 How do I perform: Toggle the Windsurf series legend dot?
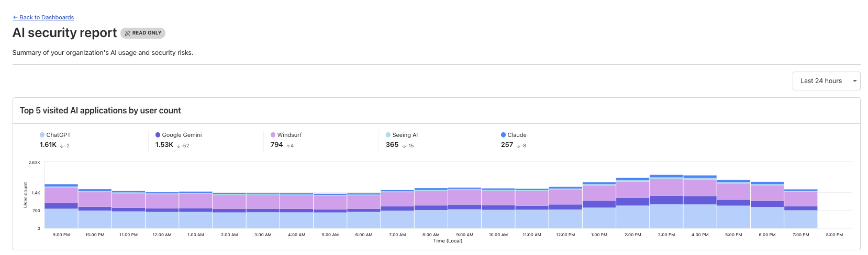point(273,135)
